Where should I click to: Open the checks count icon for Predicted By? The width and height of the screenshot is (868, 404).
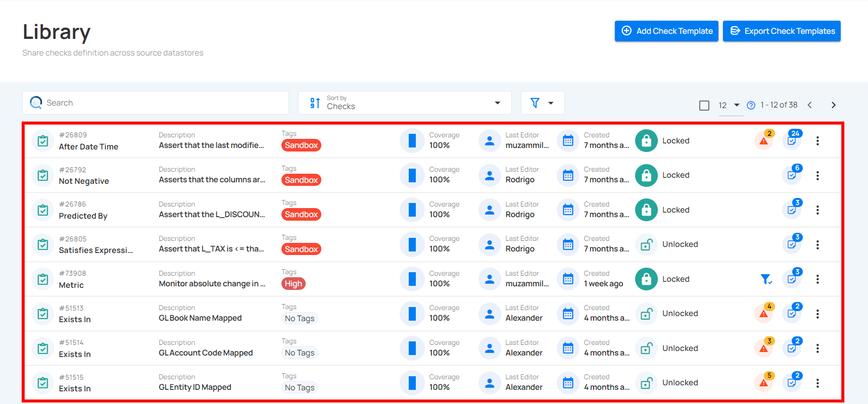click(x=792, y=209)
